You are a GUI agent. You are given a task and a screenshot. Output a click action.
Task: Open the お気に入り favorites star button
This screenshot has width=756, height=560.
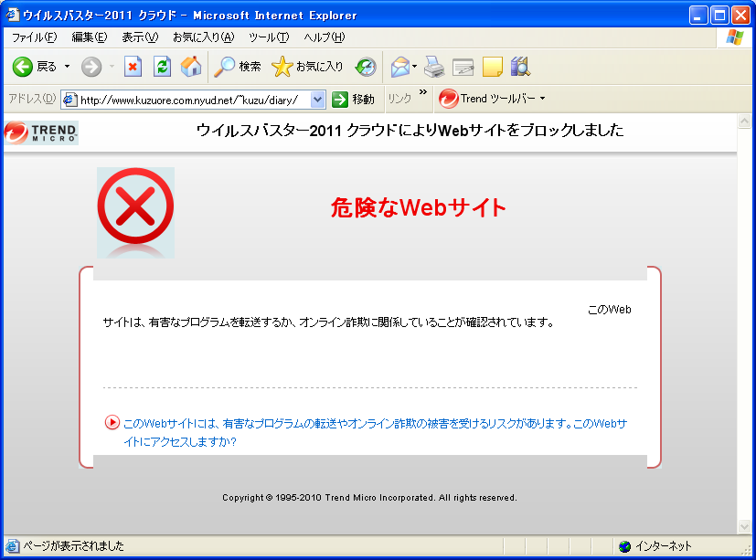307,67
